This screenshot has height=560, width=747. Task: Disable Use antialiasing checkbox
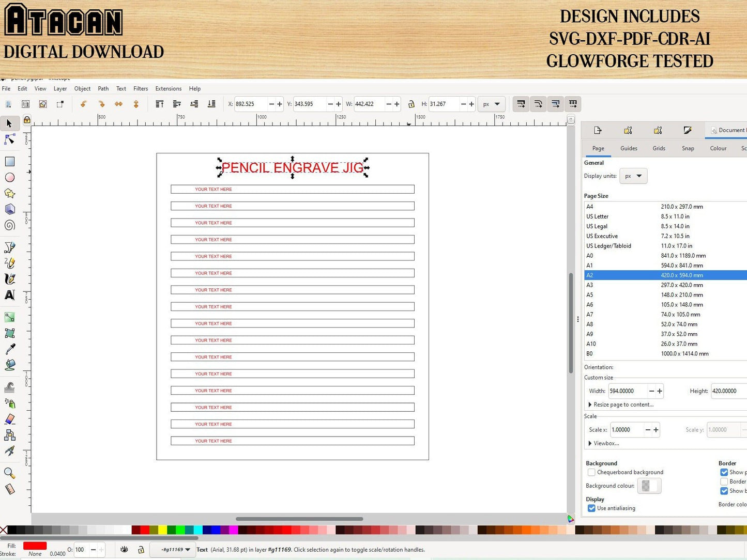pyautogui.click(x=591, y=508)
